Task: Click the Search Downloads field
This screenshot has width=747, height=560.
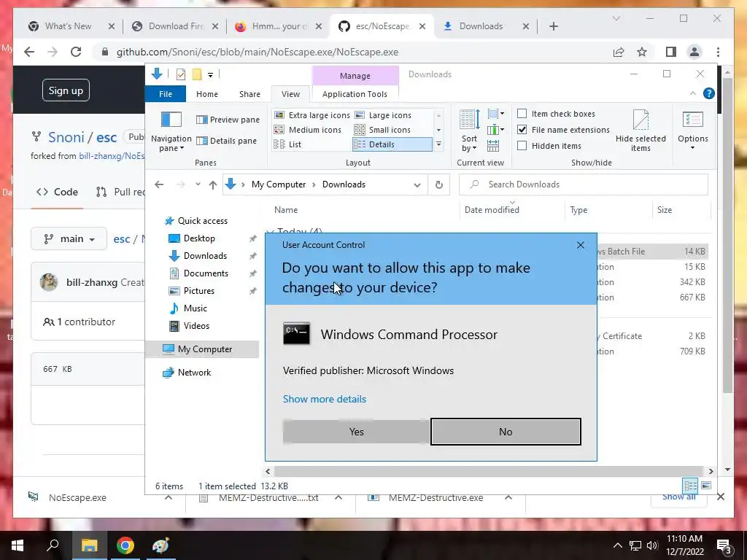Action: (x=583, y=184)
